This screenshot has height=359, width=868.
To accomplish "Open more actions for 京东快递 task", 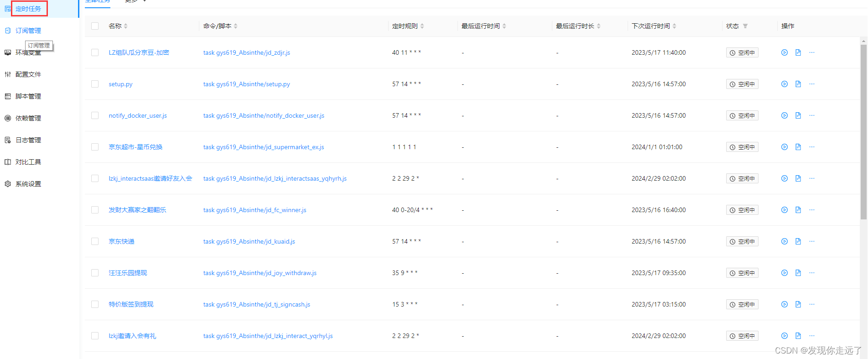I will click(811, 241).
